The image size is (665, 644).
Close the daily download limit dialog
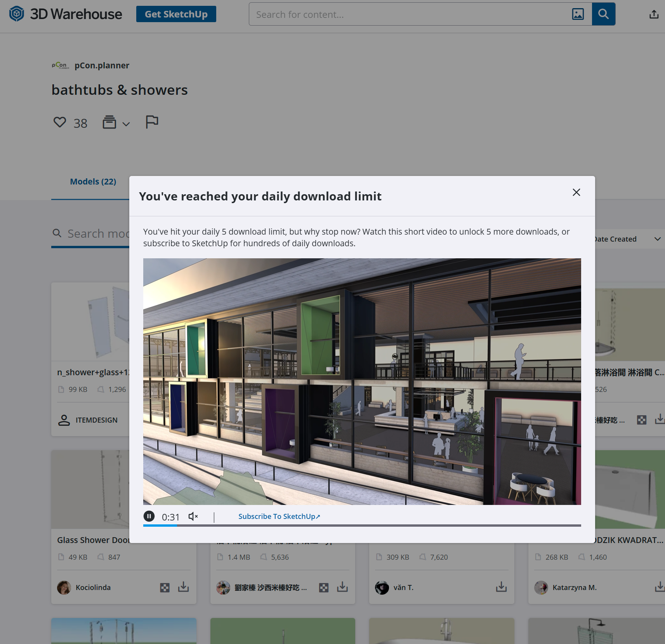pyautogui.click(x=576, y=192)
